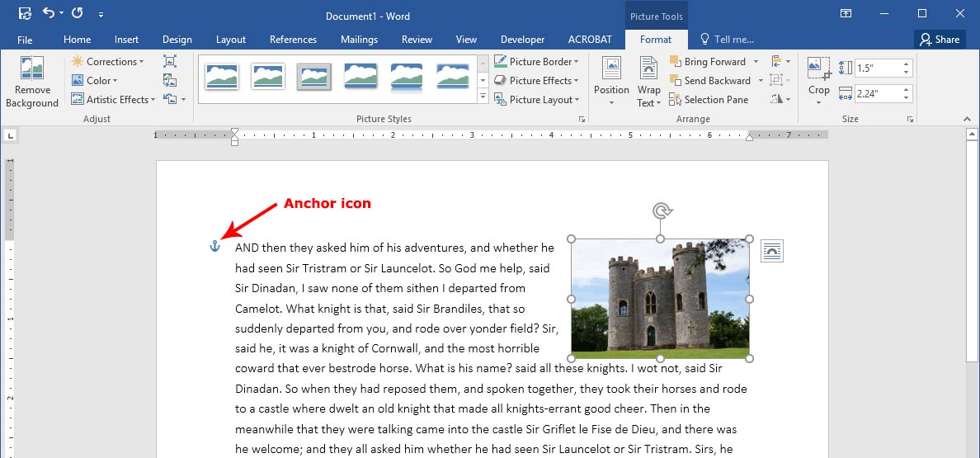This screenshot has width=980, height=458.
Task: Click Send Backward
Action: 710,80
